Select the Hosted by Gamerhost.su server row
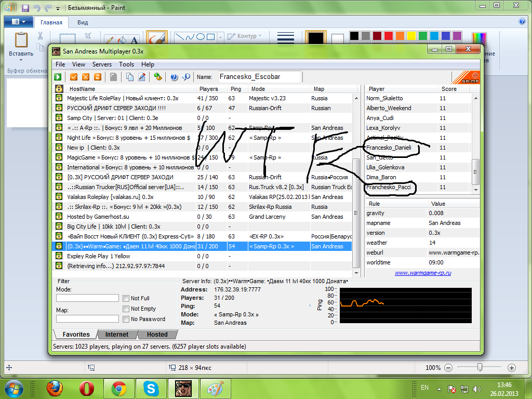 pos(203,217)
